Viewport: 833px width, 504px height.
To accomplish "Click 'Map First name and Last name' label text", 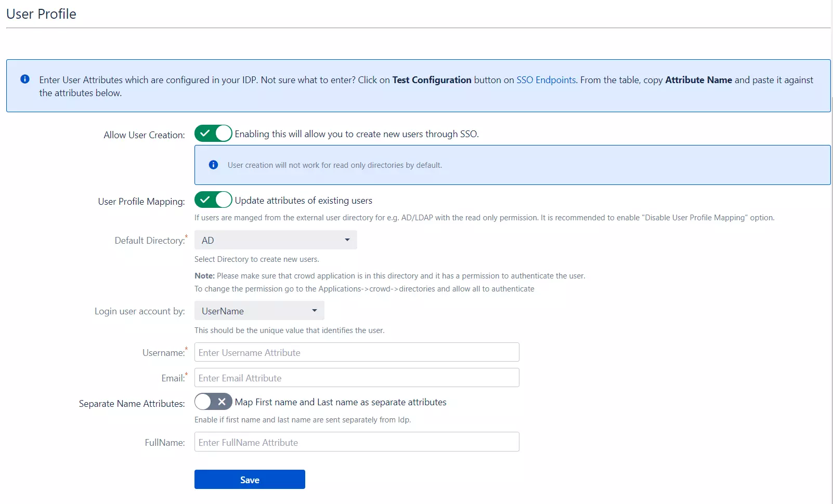I will pos(341,402).
